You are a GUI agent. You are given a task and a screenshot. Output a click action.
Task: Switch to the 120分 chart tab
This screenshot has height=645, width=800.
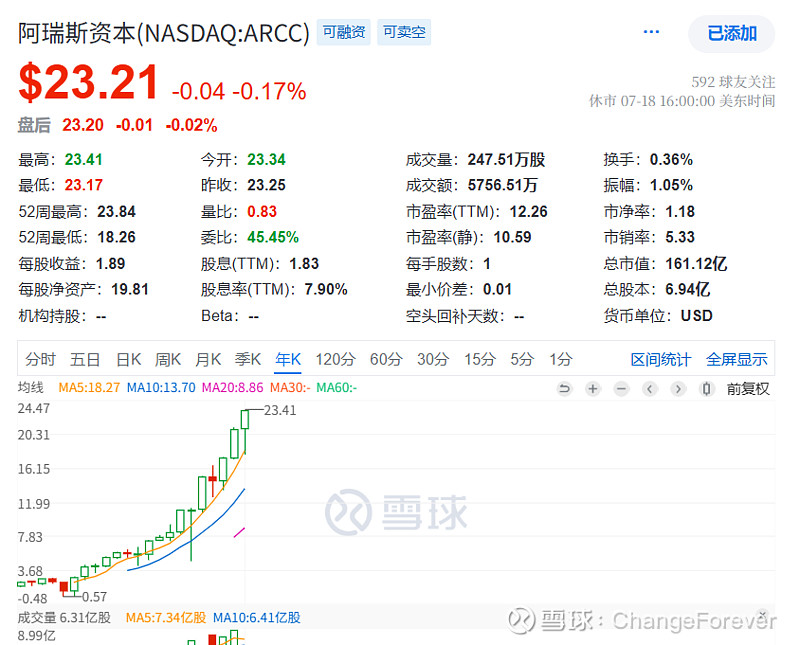click(x=335, y=359)
